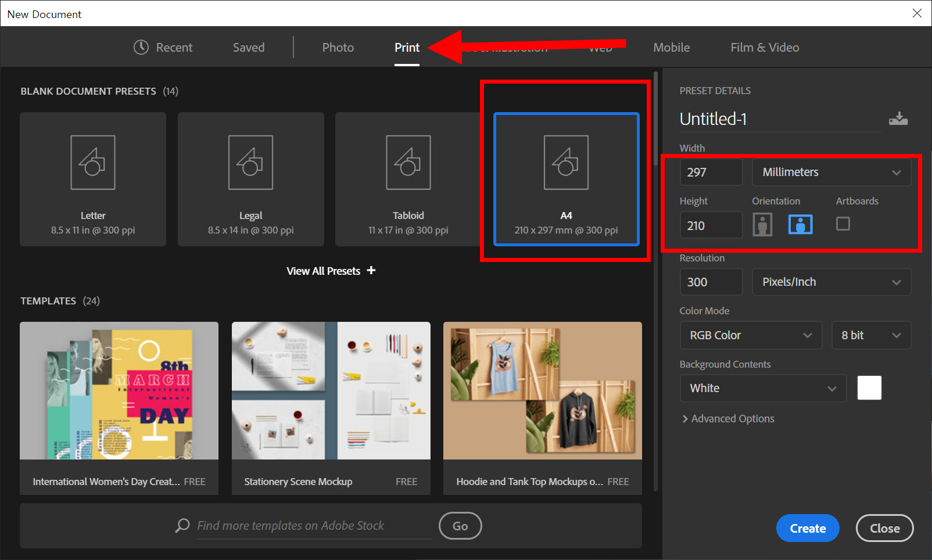Click the clock icon beside Recent
Image resolution: width=932 pixels, height=560 pixels.
141,47
